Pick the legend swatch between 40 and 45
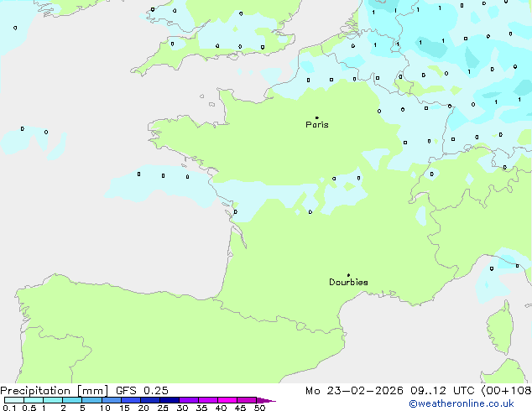Image resolution: width=532 pixels, height=411 pixels. coord(227,400)
